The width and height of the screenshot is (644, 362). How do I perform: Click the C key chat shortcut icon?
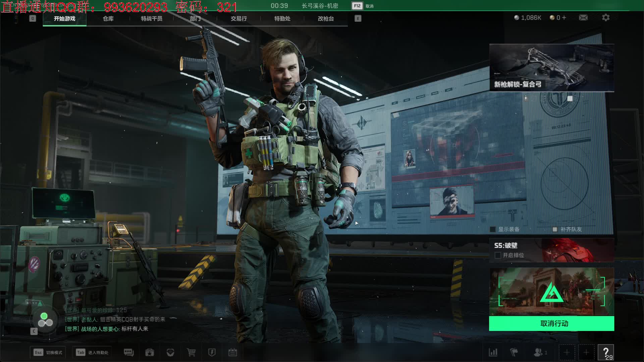(x=34, y=331)
